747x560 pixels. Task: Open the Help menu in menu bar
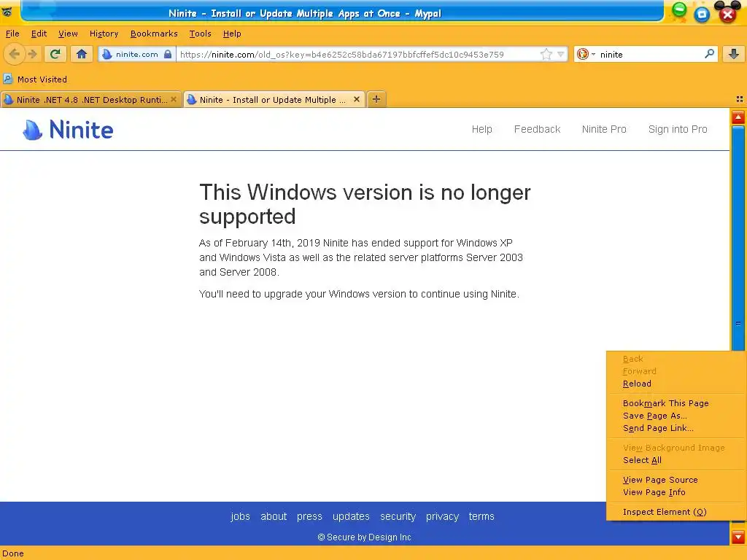(232, 34)
